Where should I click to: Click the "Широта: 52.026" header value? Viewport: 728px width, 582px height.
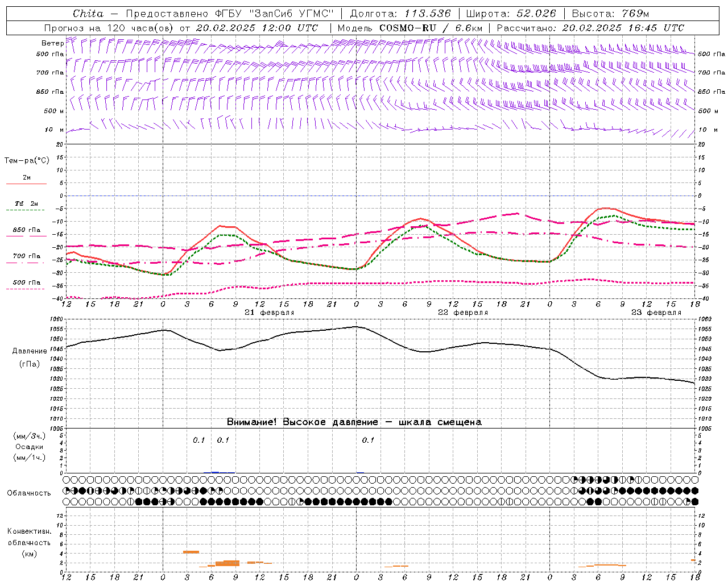[511, 14]
